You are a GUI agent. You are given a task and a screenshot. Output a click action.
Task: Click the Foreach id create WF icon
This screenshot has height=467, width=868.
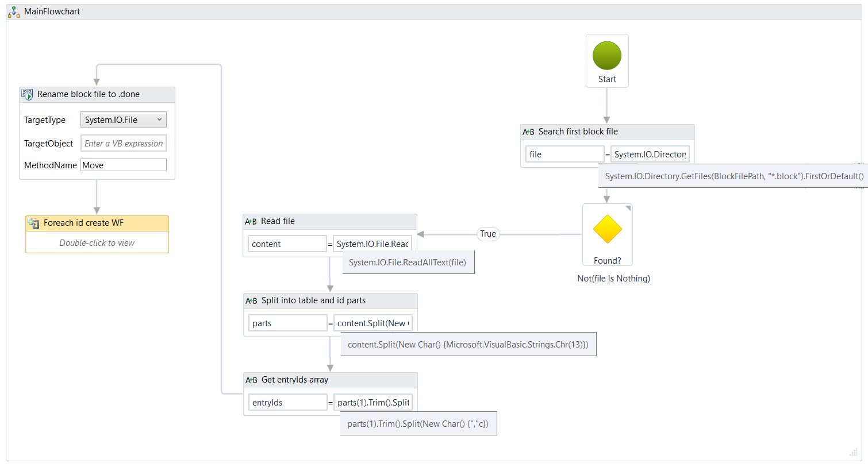(x=33, y=223)
